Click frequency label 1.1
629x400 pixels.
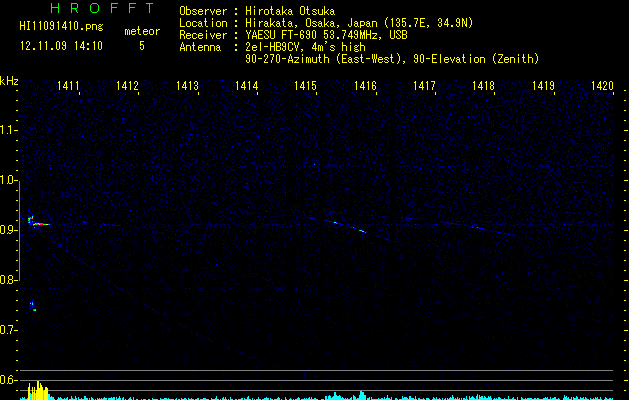(x=8, y=130)
